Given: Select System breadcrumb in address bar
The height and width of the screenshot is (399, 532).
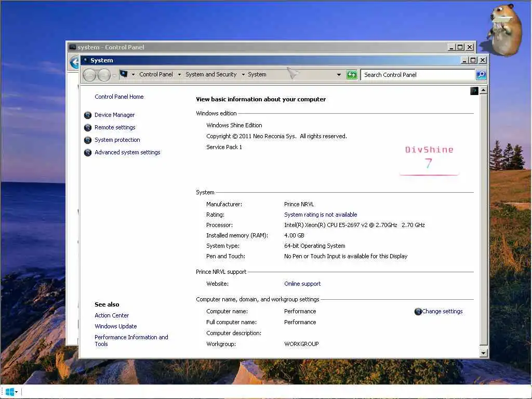Looking at the screenshot, I should coord(257,74).
